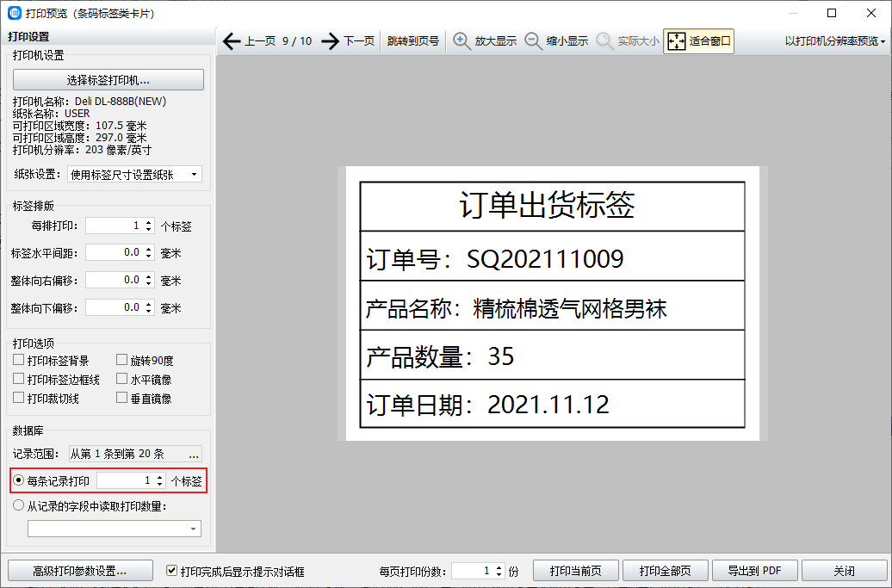This screenshot has height=588, width=892.
Task: Click the 记录范围 ellipsis button
Action: (x=194, y=454)
